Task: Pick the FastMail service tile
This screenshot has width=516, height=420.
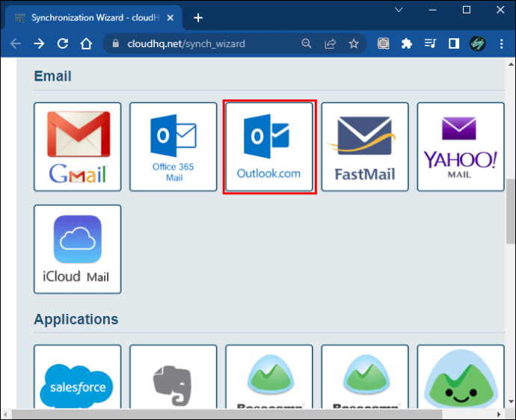Action: coord(365,146)
